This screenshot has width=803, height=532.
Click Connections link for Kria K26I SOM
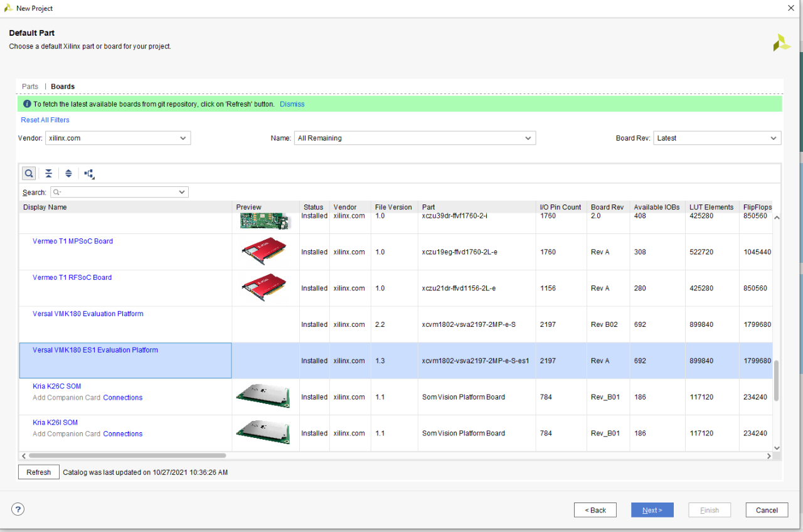(x=123, y=434)
